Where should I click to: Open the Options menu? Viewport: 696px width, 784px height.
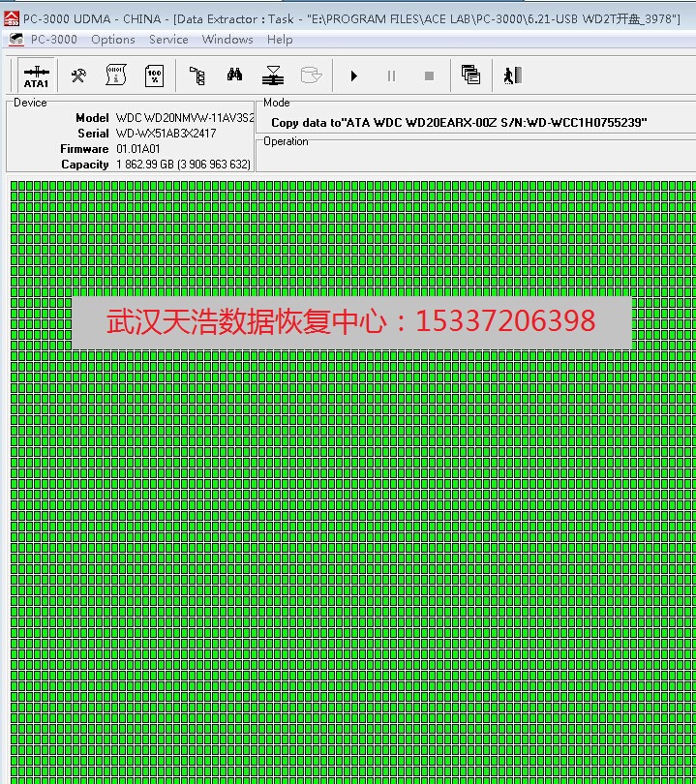click(113, 40)
